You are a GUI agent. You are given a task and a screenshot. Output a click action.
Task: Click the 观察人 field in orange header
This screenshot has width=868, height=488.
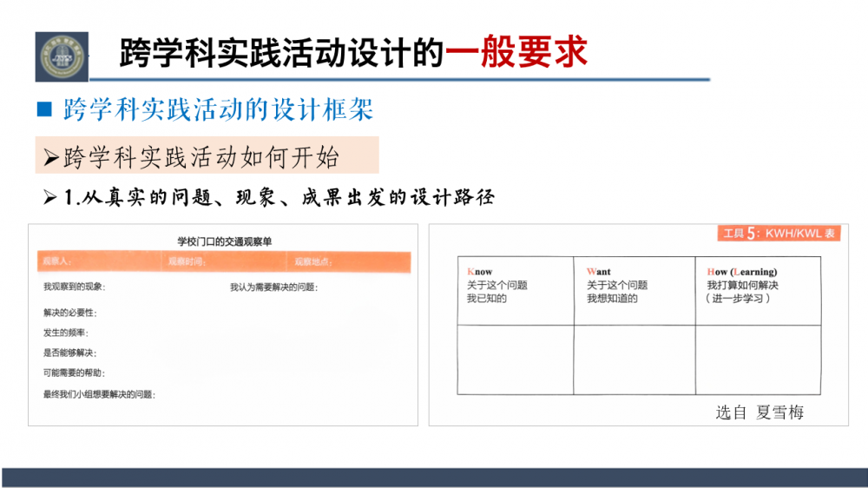[x=56, y=261]
